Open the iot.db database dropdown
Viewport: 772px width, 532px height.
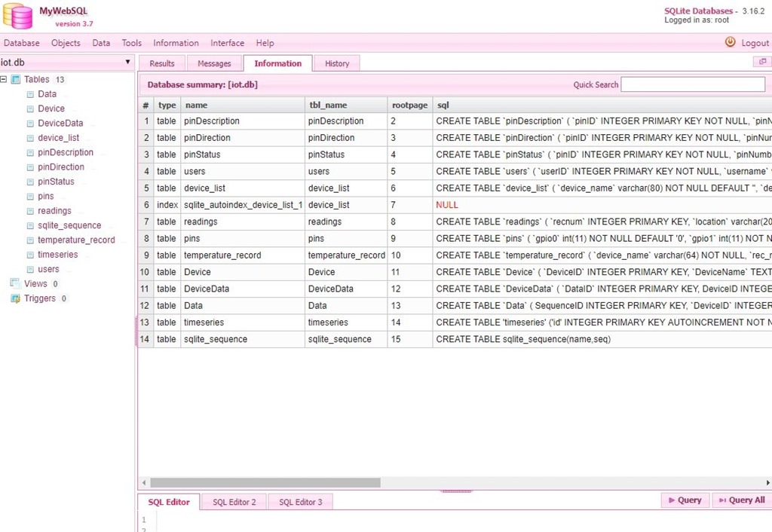coord(127,63)
